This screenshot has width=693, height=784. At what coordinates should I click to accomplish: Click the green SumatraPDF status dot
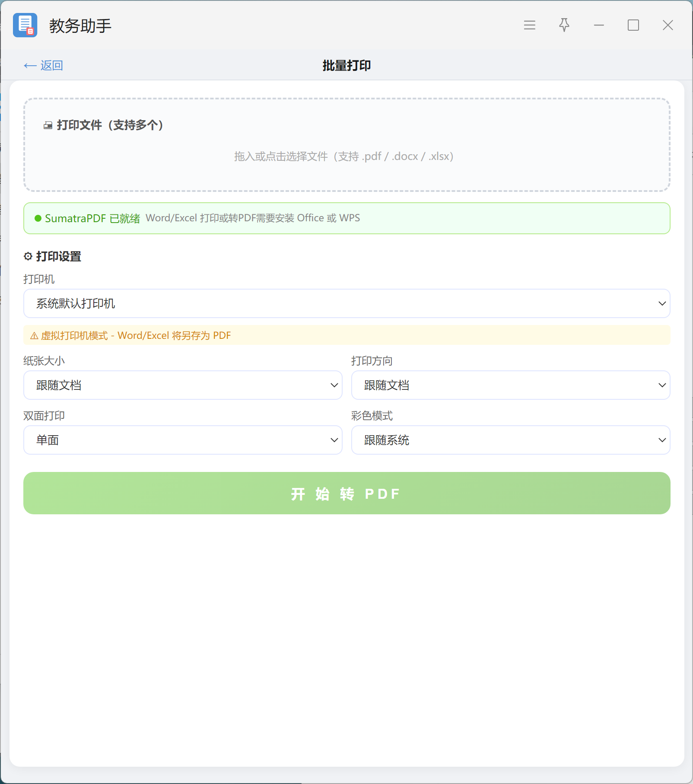38,218
